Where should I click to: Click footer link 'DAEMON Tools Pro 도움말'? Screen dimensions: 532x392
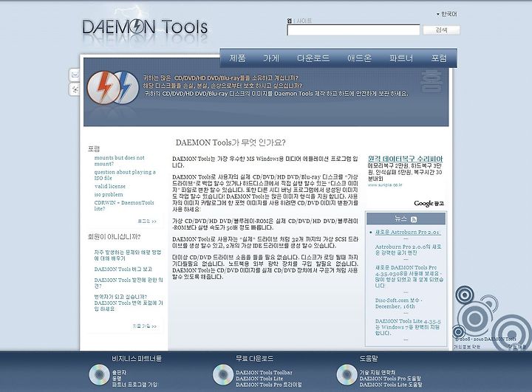tap(390, 379)
